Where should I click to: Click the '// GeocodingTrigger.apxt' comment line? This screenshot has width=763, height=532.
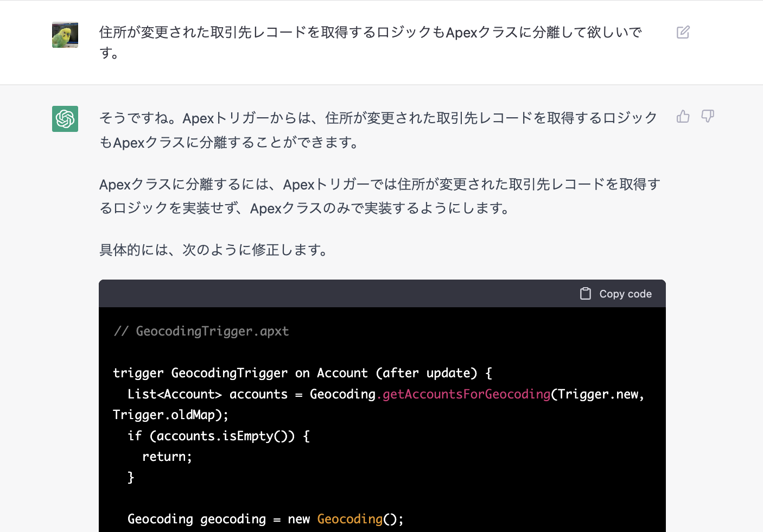[201, 331]
